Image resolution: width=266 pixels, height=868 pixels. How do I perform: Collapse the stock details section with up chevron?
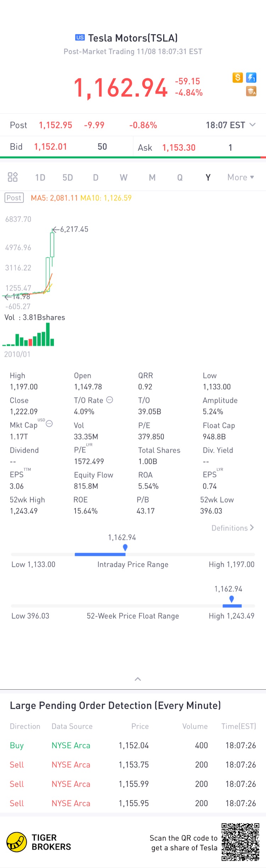pos(138,679)
